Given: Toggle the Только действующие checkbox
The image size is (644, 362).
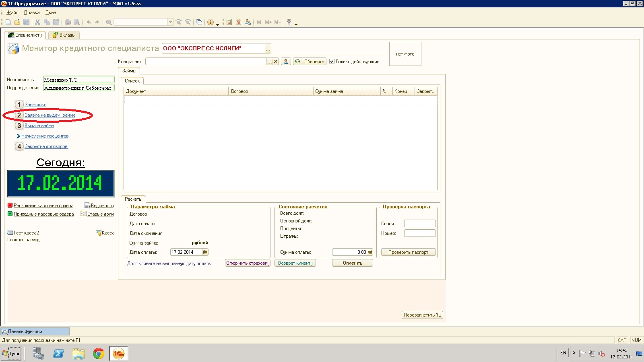Looking at the screenshot, I should (332, 62).
